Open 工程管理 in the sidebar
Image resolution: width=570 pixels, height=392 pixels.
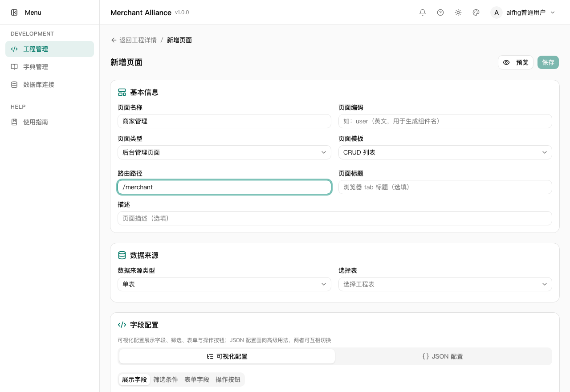click(x=50, y=49)
